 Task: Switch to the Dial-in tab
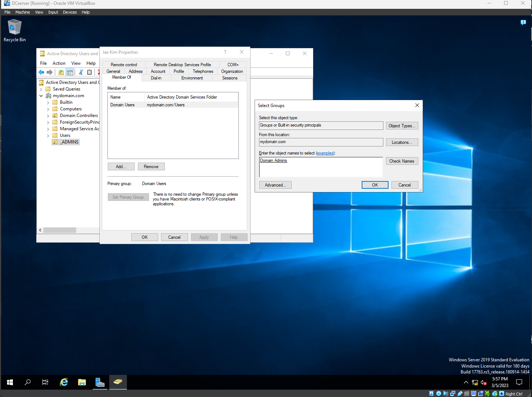(156, 78)
